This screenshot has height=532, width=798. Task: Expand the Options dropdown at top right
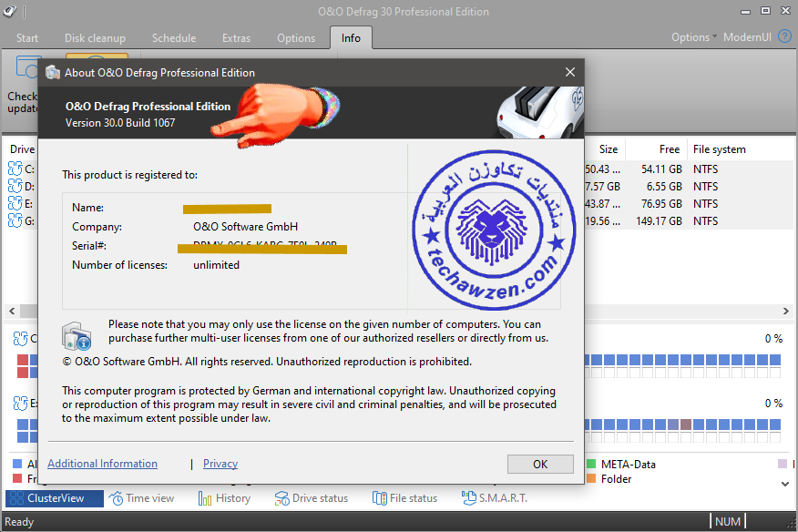(693, 37)
